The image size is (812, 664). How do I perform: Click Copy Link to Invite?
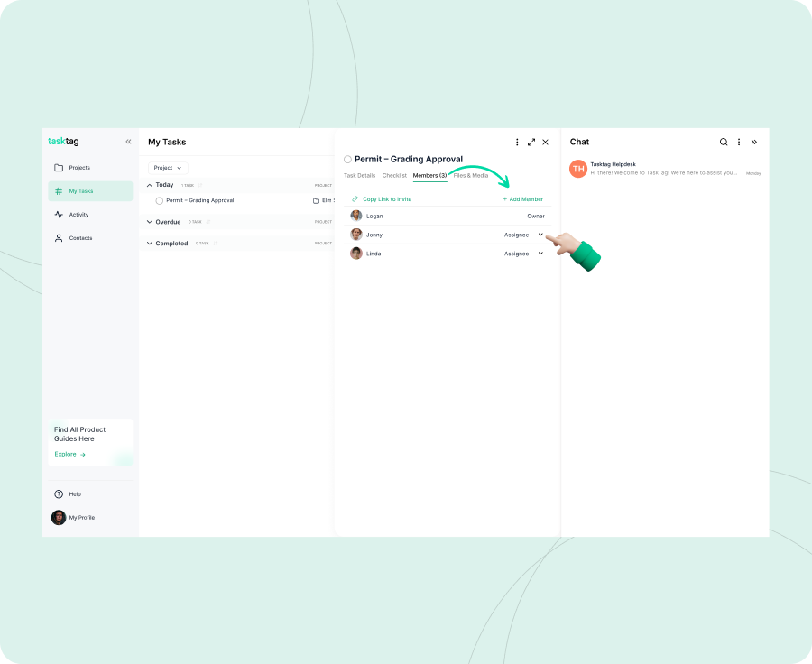click(387, 198)
